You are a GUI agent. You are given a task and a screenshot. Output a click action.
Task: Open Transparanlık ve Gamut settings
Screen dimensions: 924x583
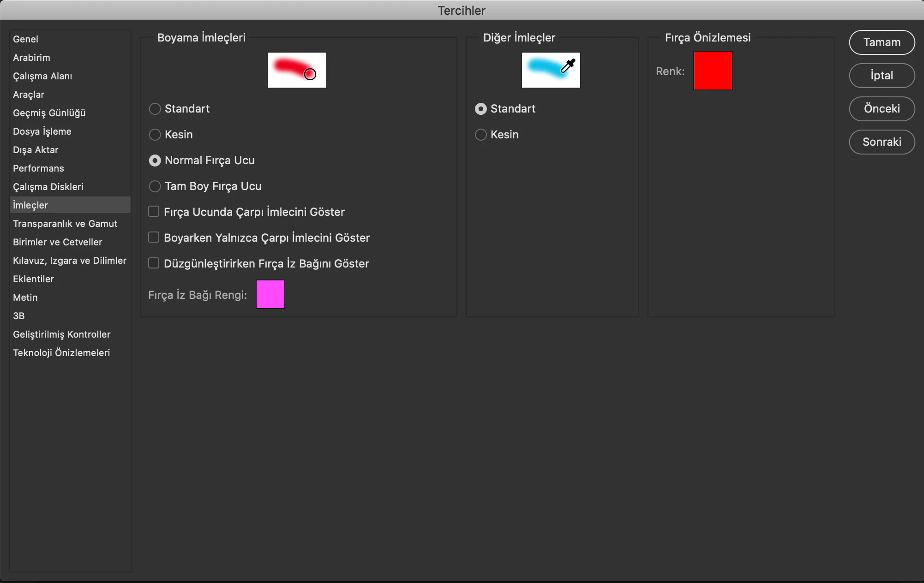[65, 224]
